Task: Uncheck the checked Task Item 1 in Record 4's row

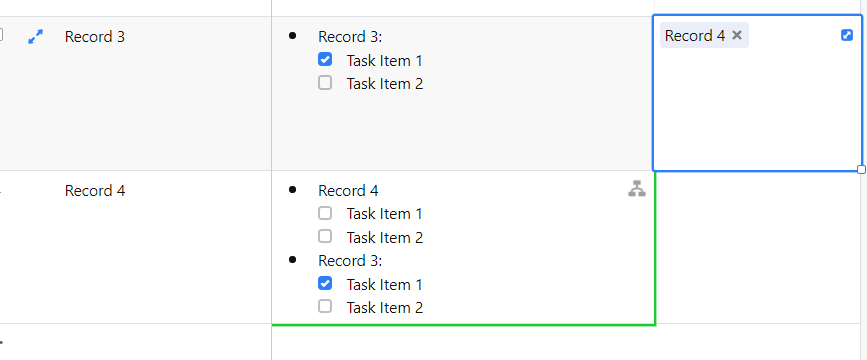Action: 325,284
